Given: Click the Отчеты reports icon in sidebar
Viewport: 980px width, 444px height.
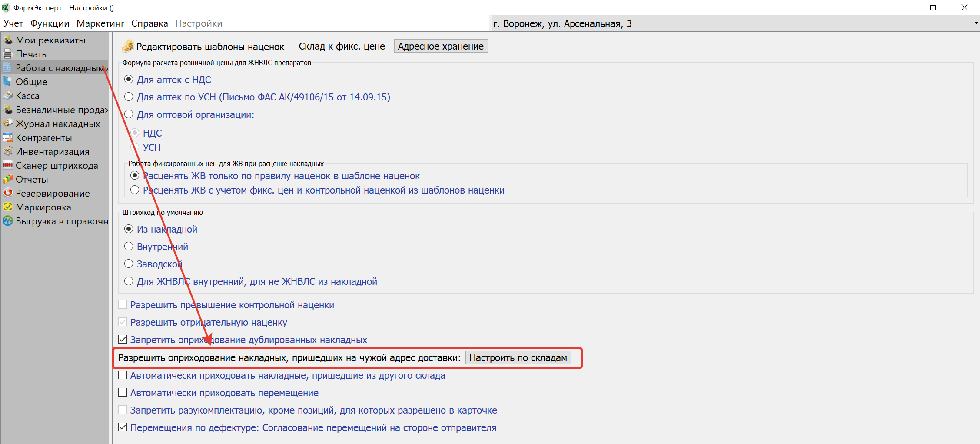Looking at the screenshot, I should pos(8,179).
